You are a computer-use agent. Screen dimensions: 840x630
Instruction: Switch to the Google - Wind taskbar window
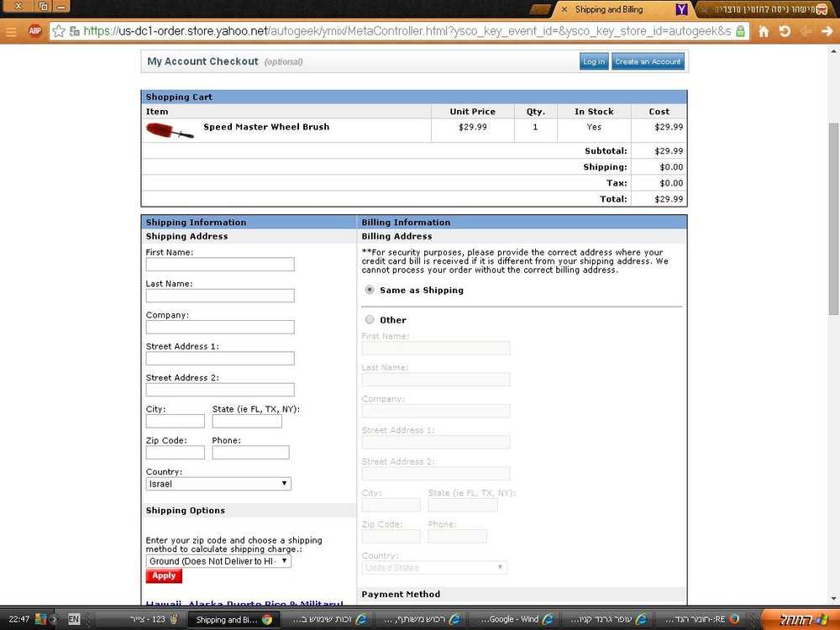coord(516,619)
